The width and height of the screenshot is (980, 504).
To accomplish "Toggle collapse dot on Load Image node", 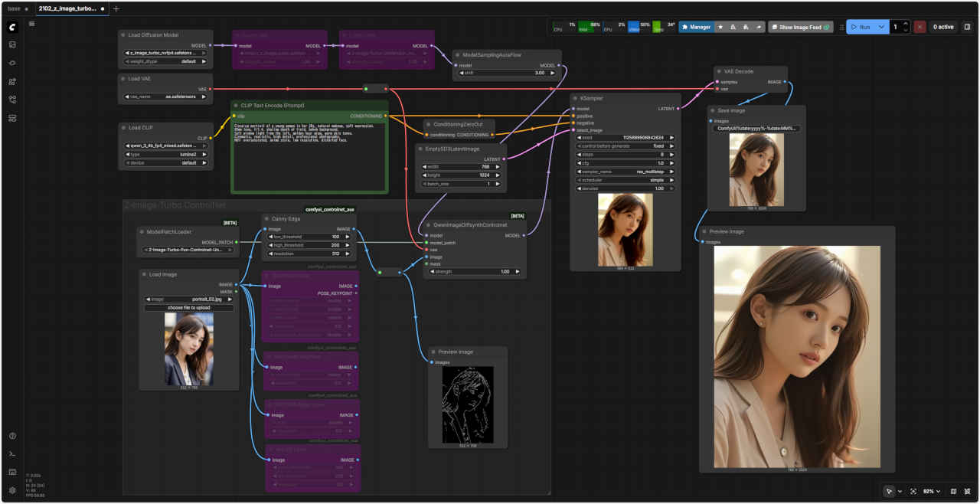I will (144, 274).
